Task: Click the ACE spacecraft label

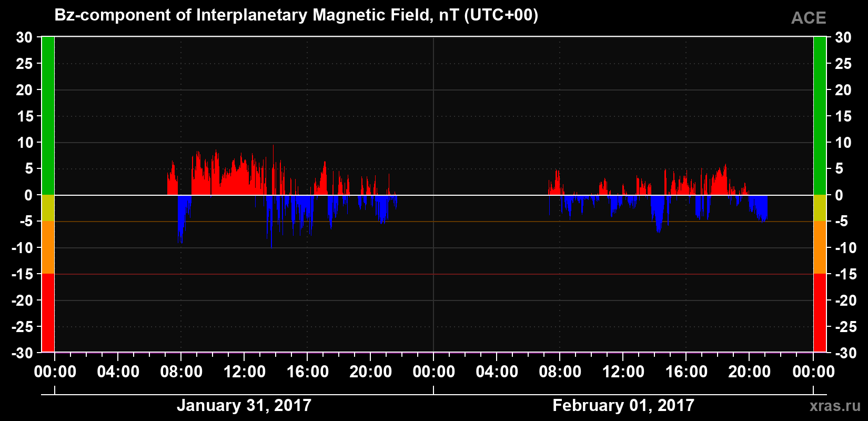Action: 809,18
